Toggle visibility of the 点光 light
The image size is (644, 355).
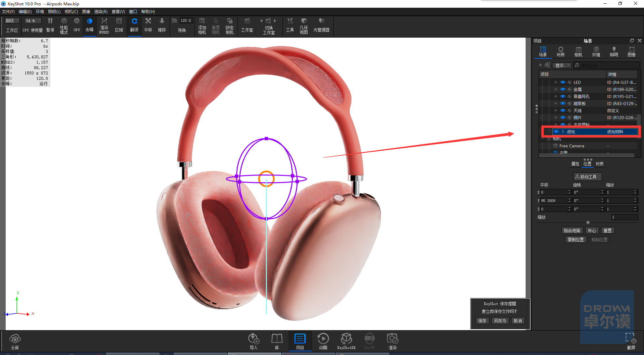556,132
